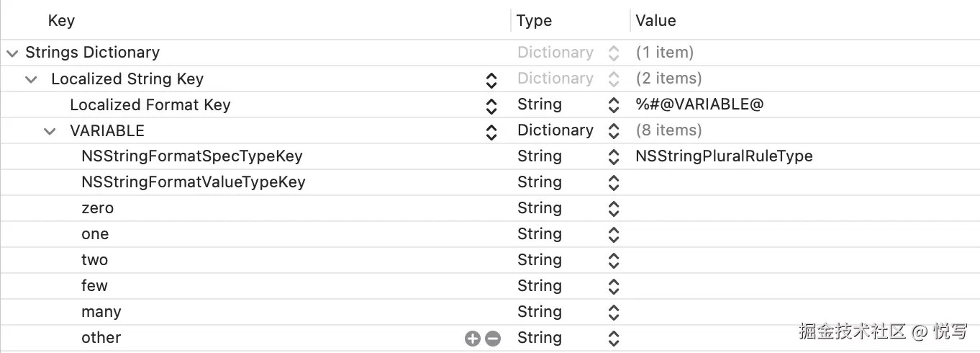Click the %#@VARIABLE@ value field
The image size is (980, 353).
coord(699,104)
